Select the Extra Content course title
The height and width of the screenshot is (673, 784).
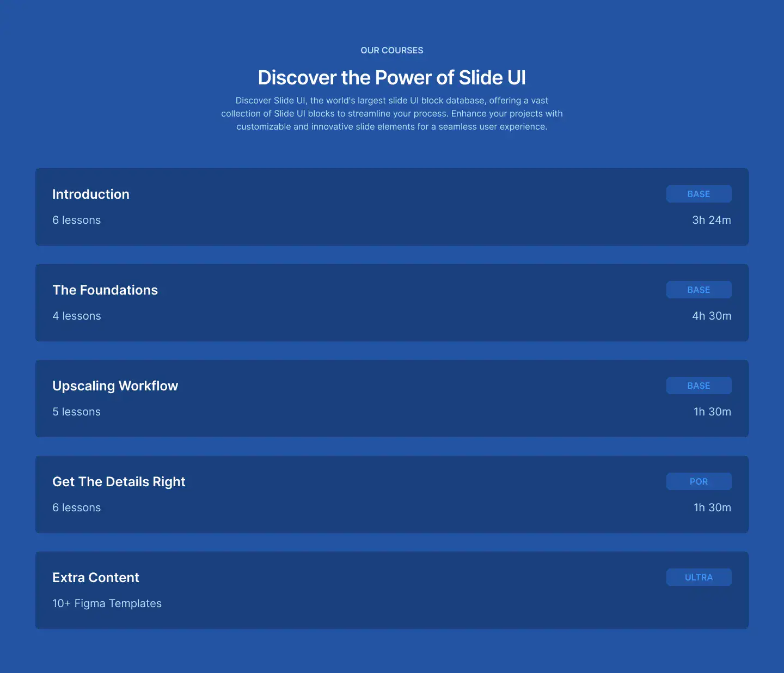coord(96,578)
